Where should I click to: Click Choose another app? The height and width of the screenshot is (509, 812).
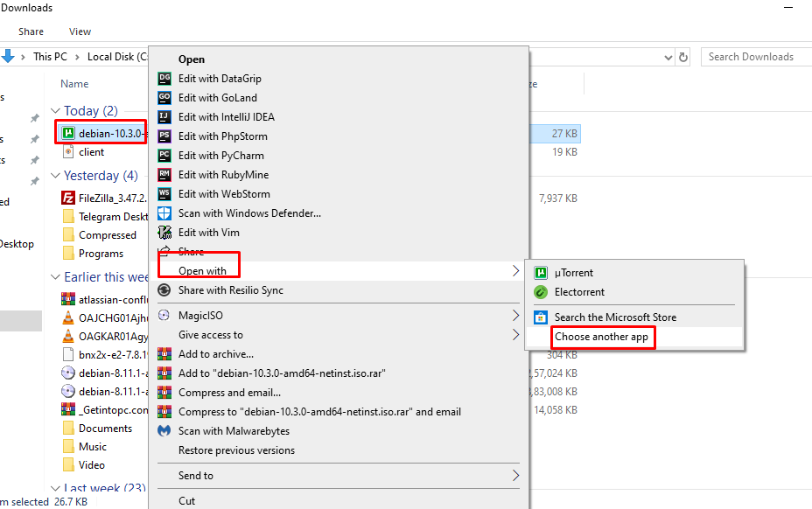604,336
